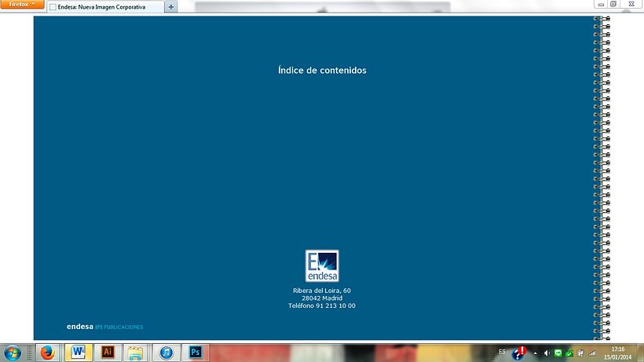The height and width of the screenshot is (362, 644).
Task: Minimize the Firefox window
Action: coord(601,4)
